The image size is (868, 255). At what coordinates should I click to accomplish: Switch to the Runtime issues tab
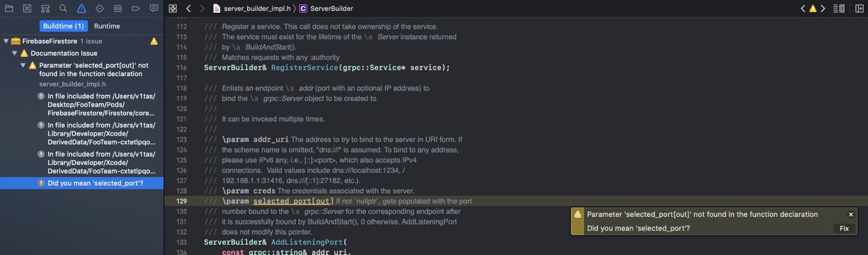coord(107,26)
